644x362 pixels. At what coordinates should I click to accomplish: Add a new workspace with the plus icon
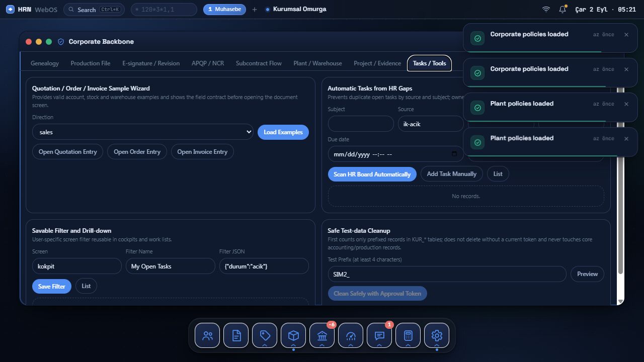[x=255, y=10]
